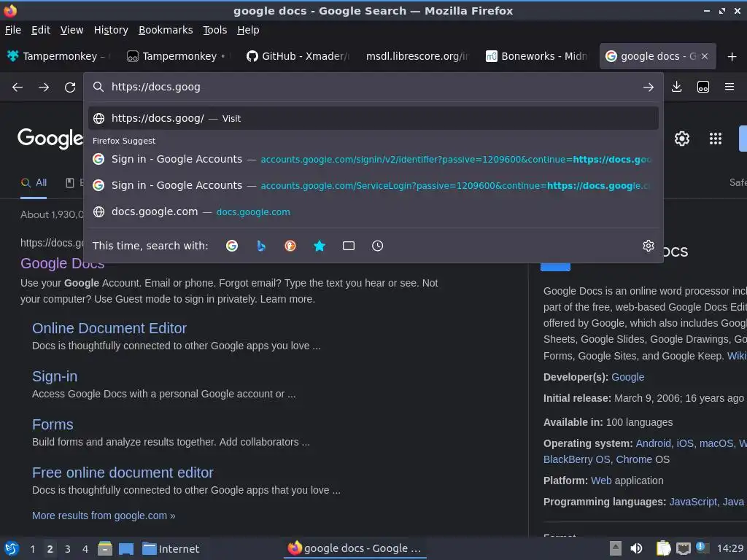Switch to the GitHub - Xmader tab

pyautogui.click(x=298, y=56)
